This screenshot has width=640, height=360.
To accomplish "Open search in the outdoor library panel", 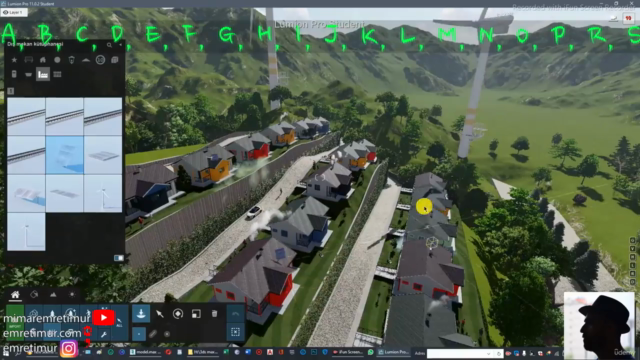I will [109, 45].
